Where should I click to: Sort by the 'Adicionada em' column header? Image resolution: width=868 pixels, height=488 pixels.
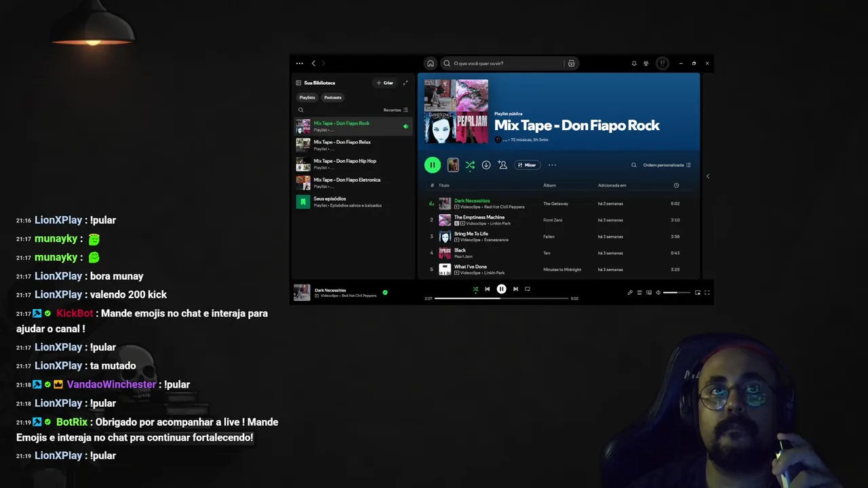[612, 185]
